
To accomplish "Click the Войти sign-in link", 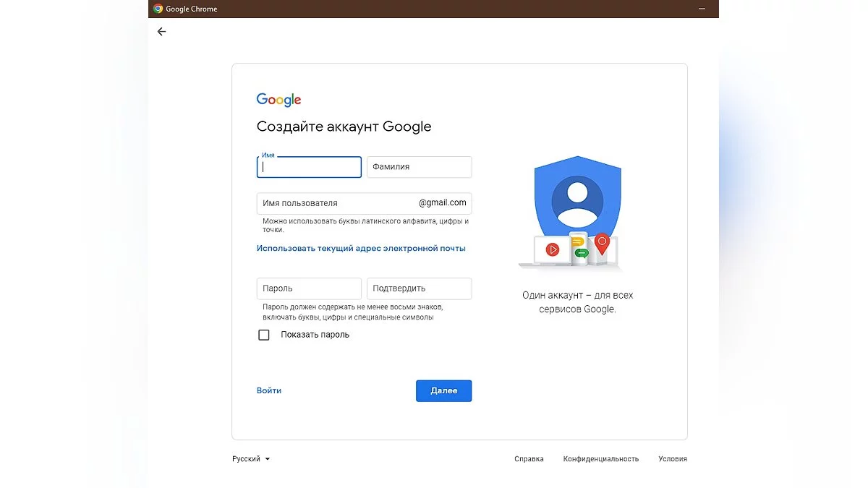I will (269, 390).
